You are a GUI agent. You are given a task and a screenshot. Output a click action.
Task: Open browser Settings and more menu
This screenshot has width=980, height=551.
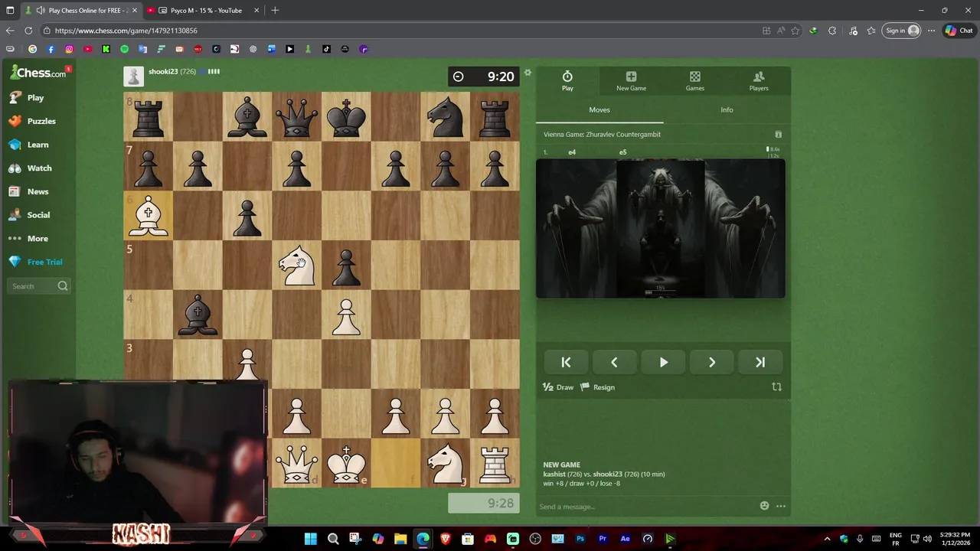931,31
